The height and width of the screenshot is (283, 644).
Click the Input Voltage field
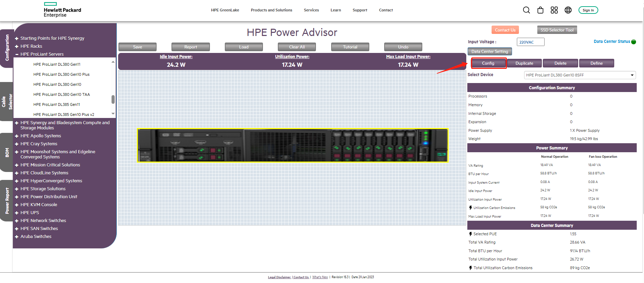530,42
